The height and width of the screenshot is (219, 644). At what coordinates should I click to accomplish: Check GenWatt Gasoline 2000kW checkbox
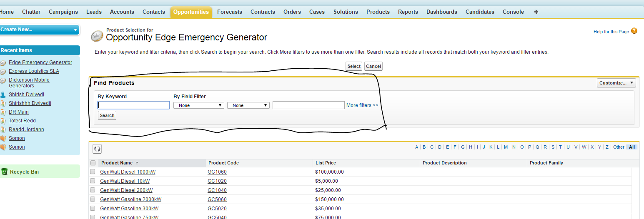click(93, 199)
